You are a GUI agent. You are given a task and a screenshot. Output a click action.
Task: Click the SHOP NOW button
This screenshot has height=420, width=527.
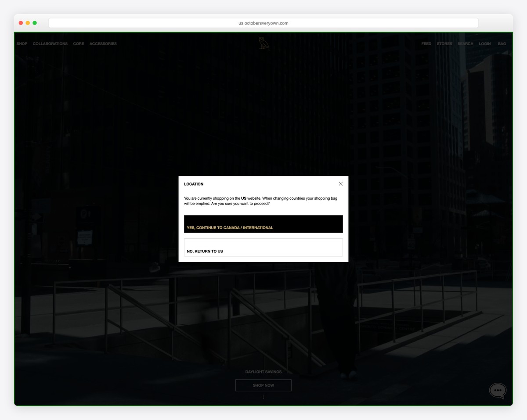[x=263, y=385]
